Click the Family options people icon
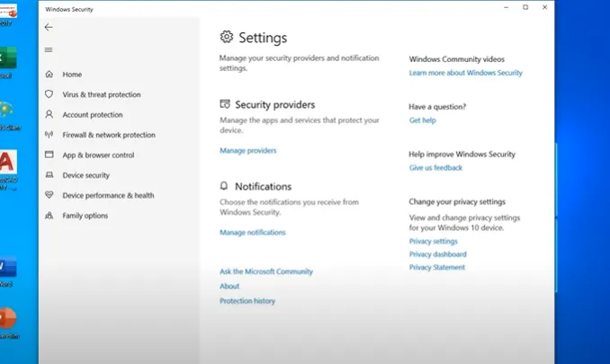610x364 pixels. pyautogui.click(x=49, y=215)
